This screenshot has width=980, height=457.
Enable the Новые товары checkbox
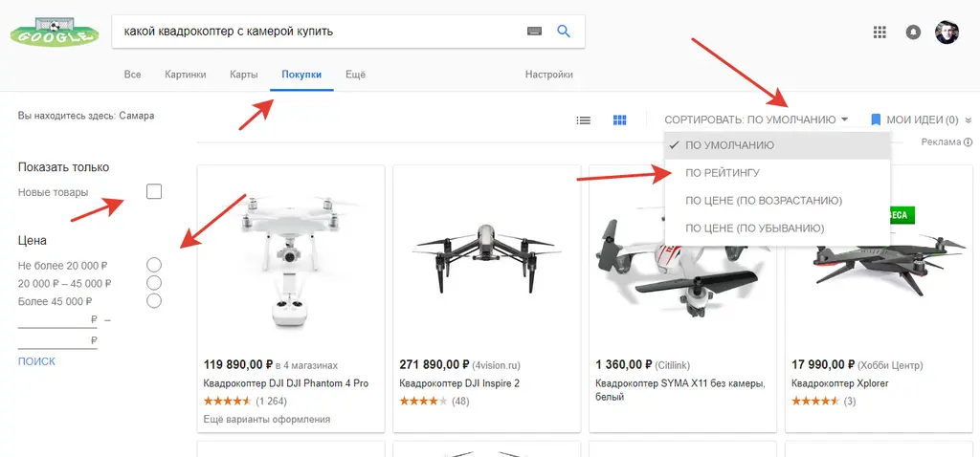point(154,192)
